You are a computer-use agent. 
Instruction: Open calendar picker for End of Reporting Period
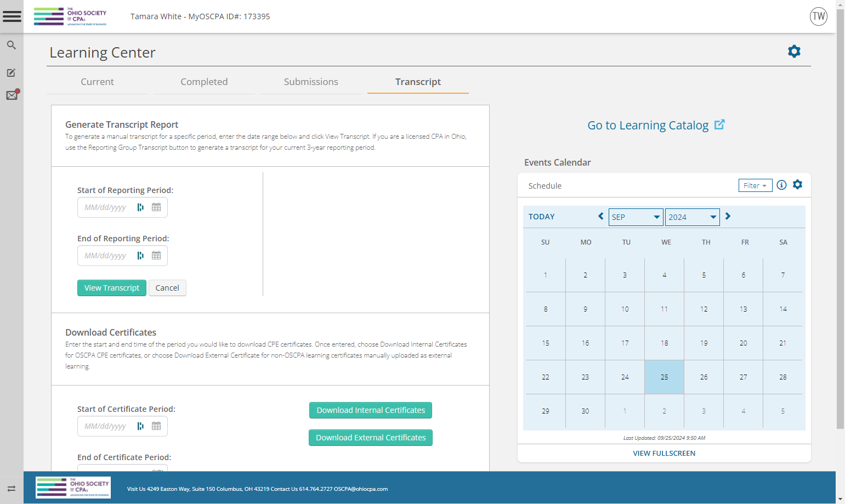(x=156, y=256)
